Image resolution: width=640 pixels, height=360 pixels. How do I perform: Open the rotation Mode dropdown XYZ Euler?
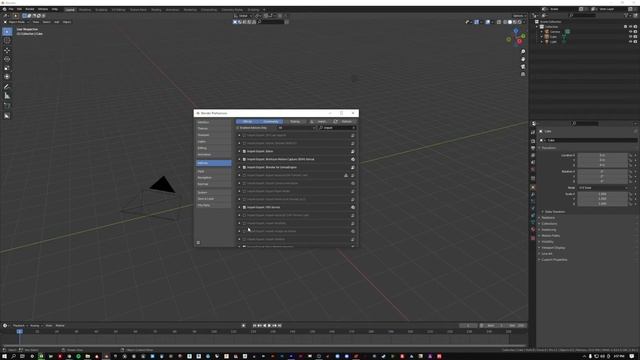click(603, 188)
